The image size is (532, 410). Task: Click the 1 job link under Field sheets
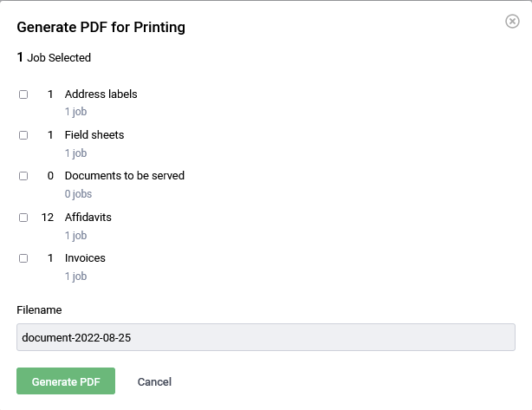click(x=75, y=153)
